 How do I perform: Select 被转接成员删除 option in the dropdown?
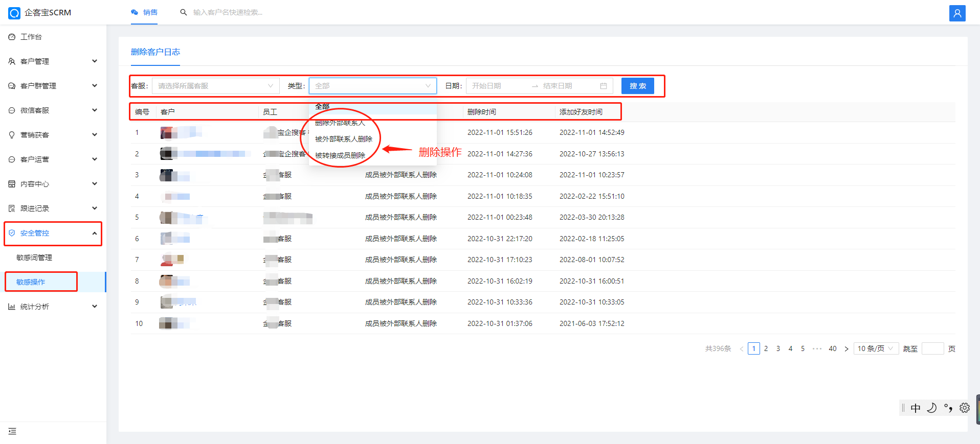click(x=340, y=155)
